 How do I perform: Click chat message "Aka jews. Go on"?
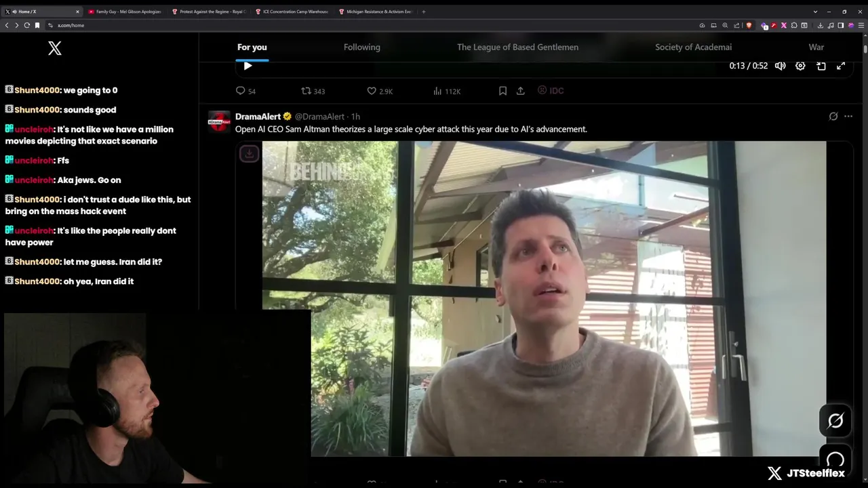pyautogui.click(x=89, y=180)
